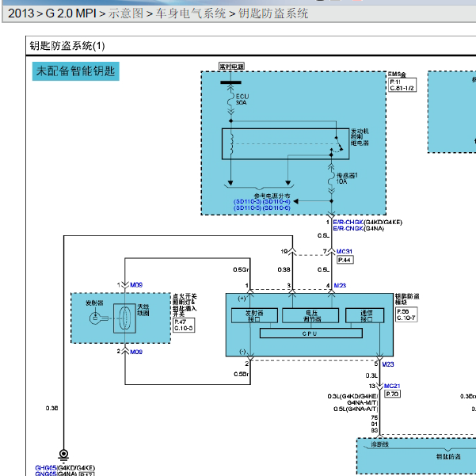Click the ECU 30A fuse symbol
Screen dimensions: 476x476
pos(231,99)
